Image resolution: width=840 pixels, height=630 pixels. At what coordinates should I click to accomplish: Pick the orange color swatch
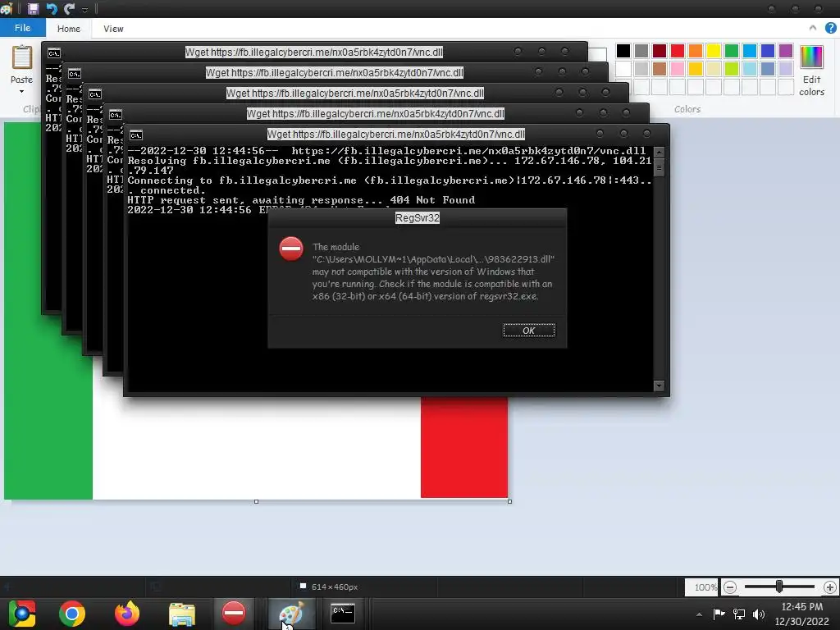click(696, 51)
